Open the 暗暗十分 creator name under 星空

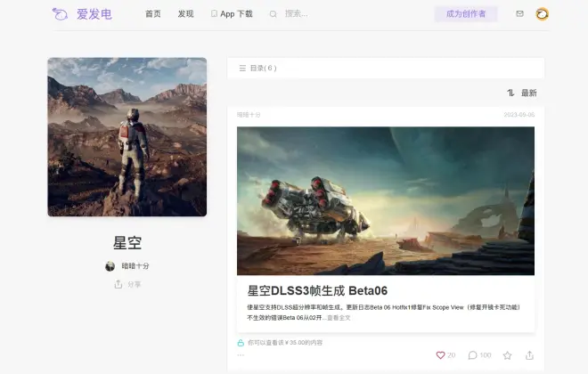coord(135,266)
